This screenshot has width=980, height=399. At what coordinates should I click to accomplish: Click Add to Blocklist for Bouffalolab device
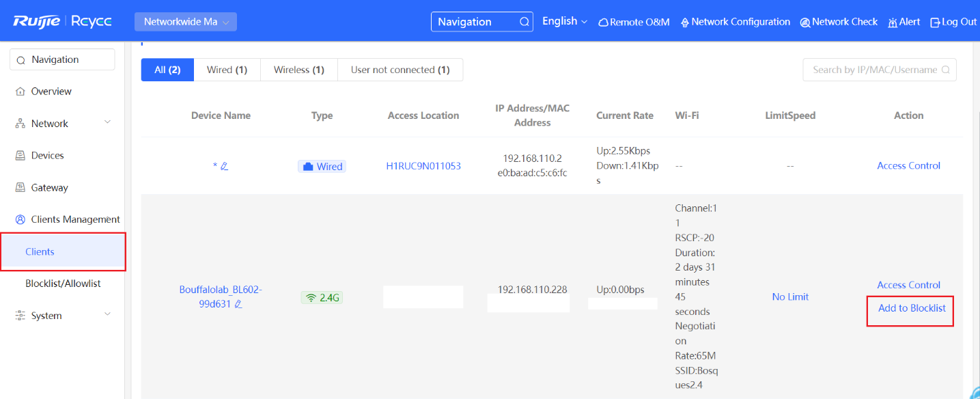(x=911, y=308)
